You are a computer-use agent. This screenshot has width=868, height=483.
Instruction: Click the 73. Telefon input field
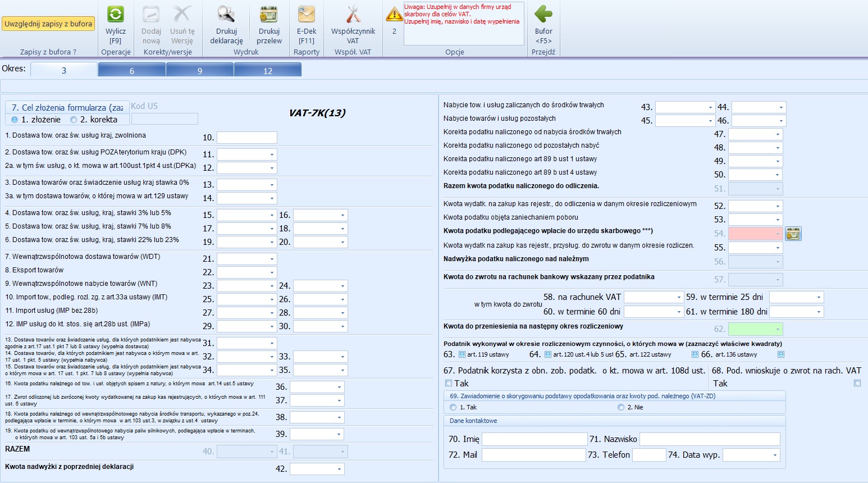tap(649, 455)
